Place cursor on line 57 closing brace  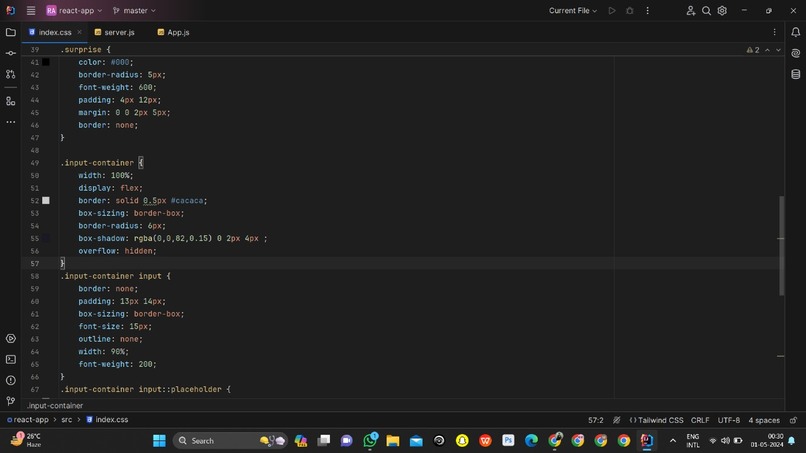(63, 263)
